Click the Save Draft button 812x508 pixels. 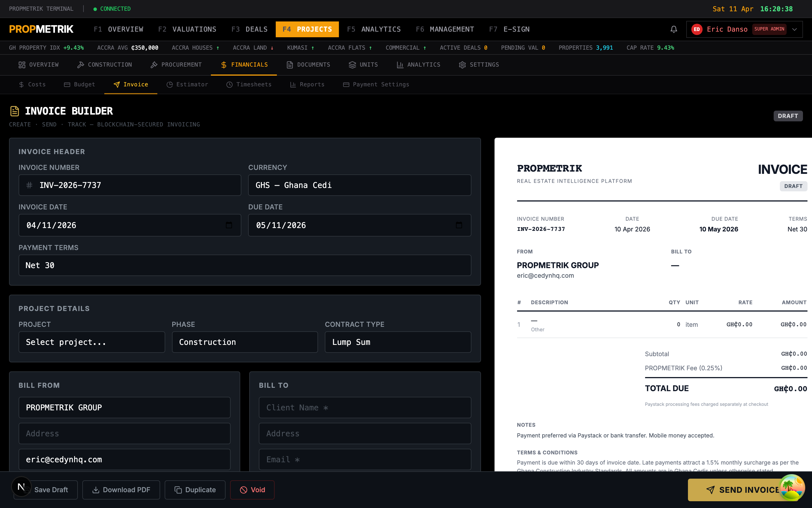coord(46,490)
